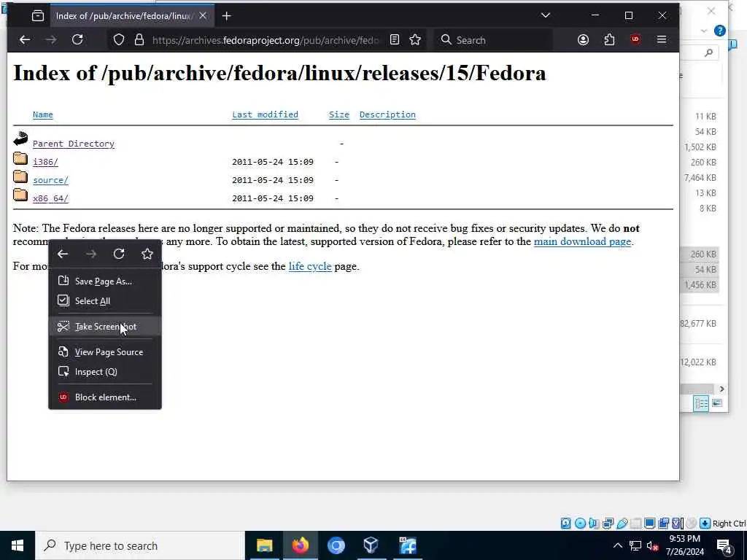747x560 pixels.
Task: Choose Block element… from context menu
Action: coord(105,397)
